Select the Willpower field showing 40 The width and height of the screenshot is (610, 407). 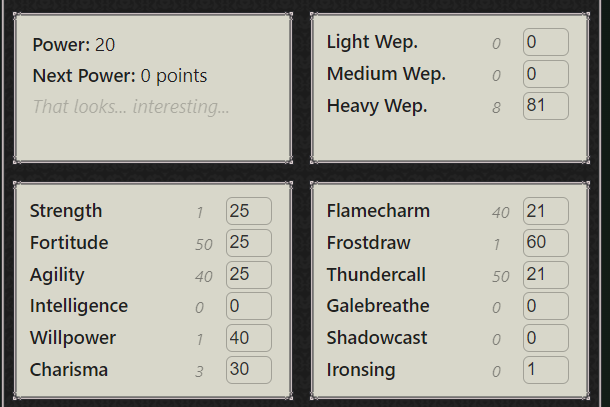point(249,338)
